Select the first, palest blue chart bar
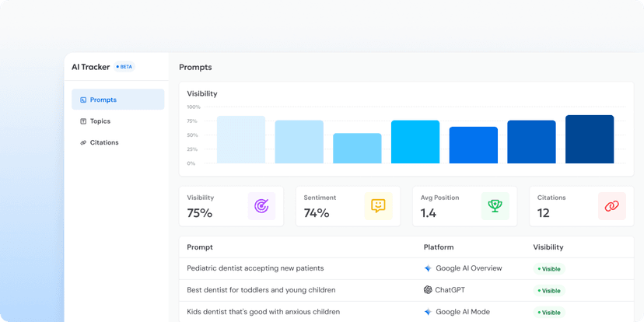The height and width of the screenshot is (322, 644). pos(241,140)
